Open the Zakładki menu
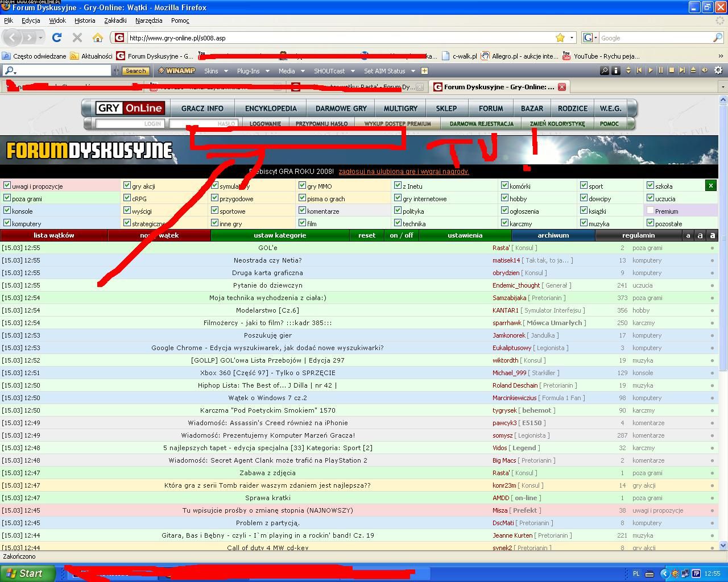 click(x=115, y=20)
